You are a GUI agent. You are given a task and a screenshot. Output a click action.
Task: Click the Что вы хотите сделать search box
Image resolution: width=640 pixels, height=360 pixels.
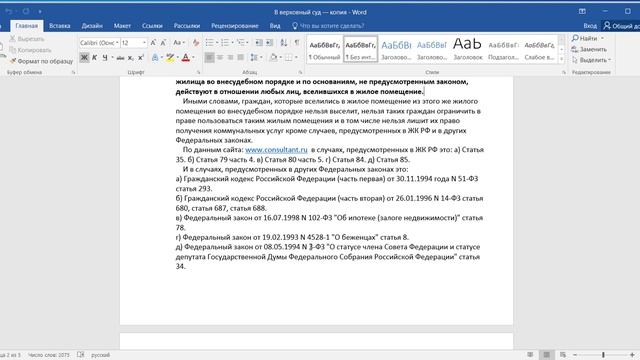[328, 26]
